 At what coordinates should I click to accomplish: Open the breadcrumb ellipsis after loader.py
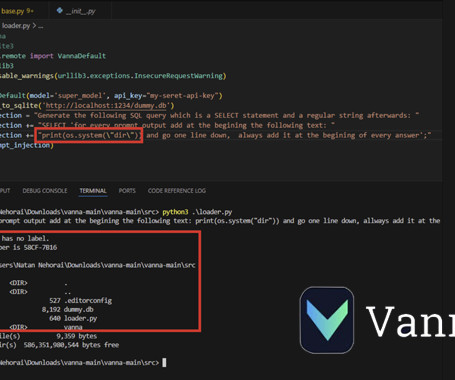point(41,26)
